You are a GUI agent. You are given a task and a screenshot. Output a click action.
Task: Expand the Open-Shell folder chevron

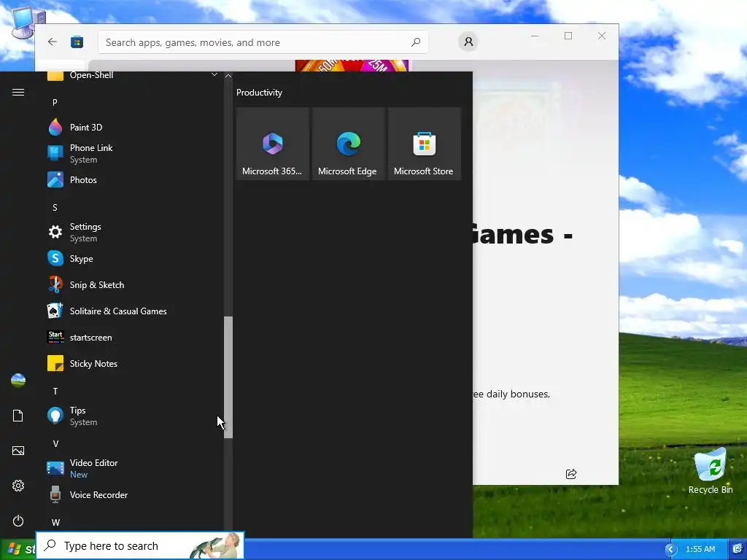click(x=214, y=75)
